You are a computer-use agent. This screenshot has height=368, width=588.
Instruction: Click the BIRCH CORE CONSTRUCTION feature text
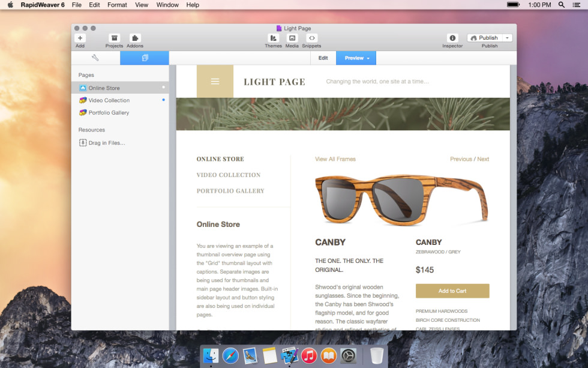pyautogui.click(x=448, y=320)
